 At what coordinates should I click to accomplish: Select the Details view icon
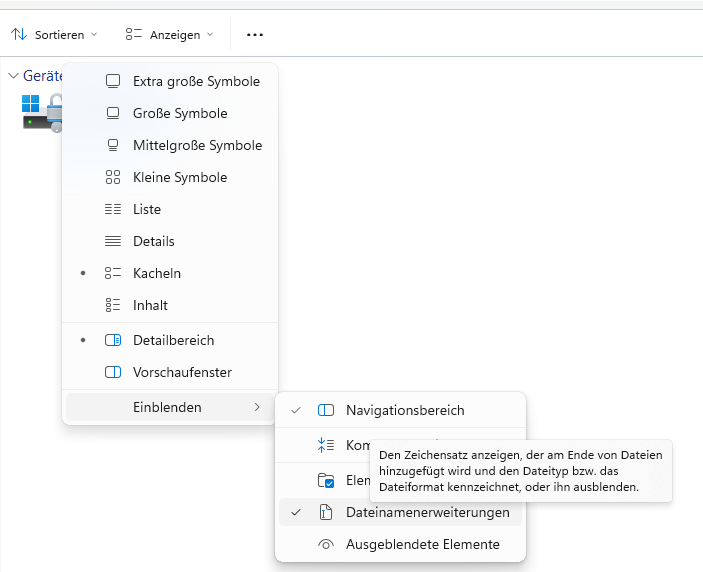tap(113, 241)
